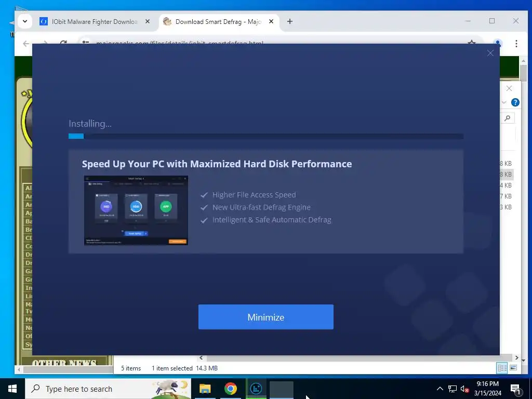The image size is (532, 399).
Task: Click the 'Speed Up Your PC' headline
Action: point(217,164)
